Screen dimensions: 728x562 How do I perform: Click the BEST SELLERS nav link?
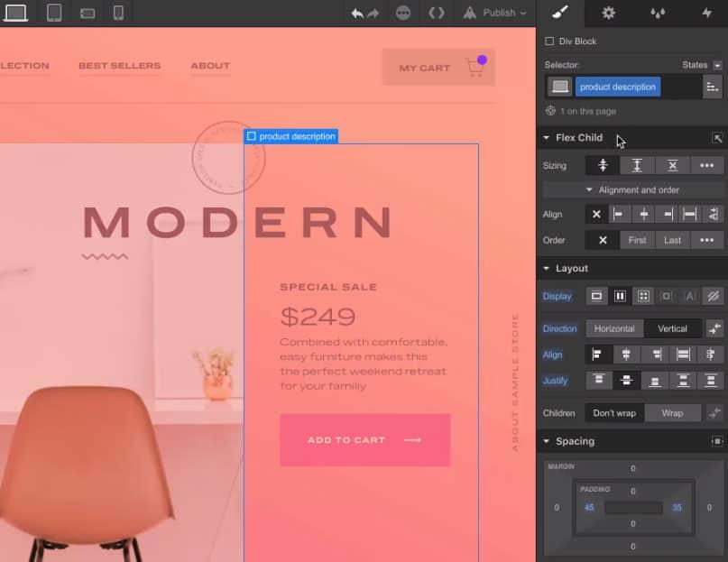point(120,66)
